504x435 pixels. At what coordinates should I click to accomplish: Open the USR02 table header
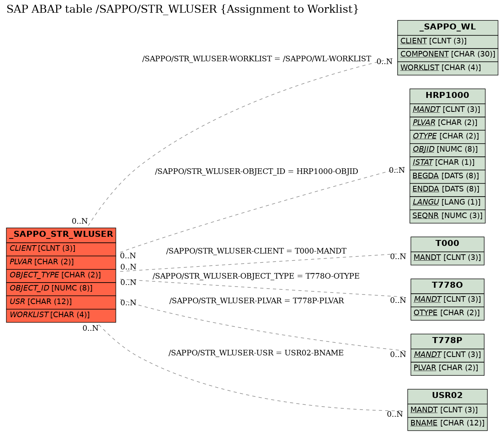447,396
